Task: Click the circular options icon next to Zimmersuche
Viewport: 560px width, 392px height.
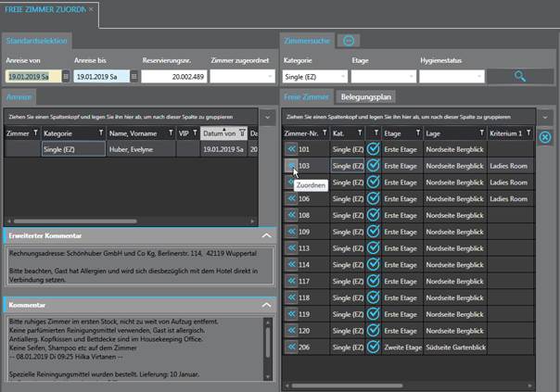Action: click(349, 41)
